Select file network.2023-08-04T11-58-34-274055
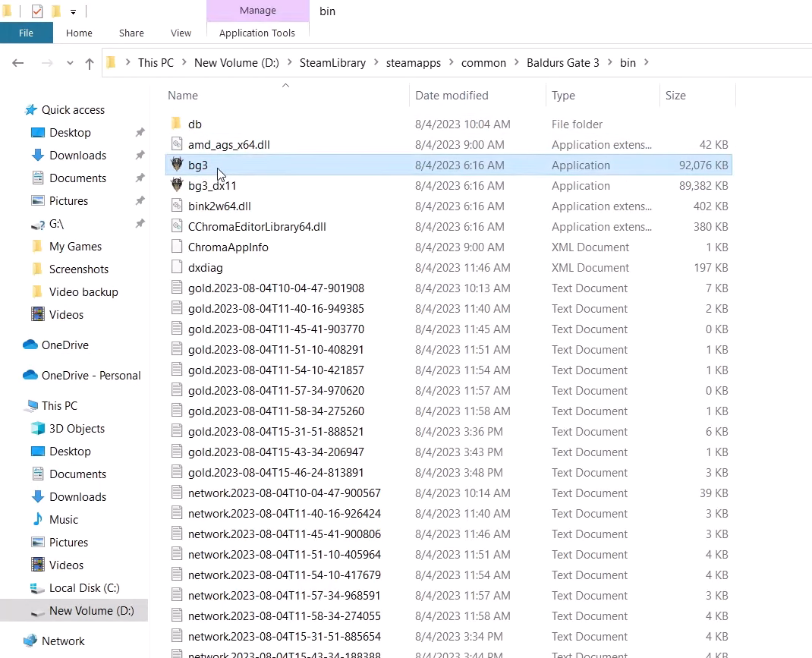This screenshot has width=812, height=658. [449, 615]
